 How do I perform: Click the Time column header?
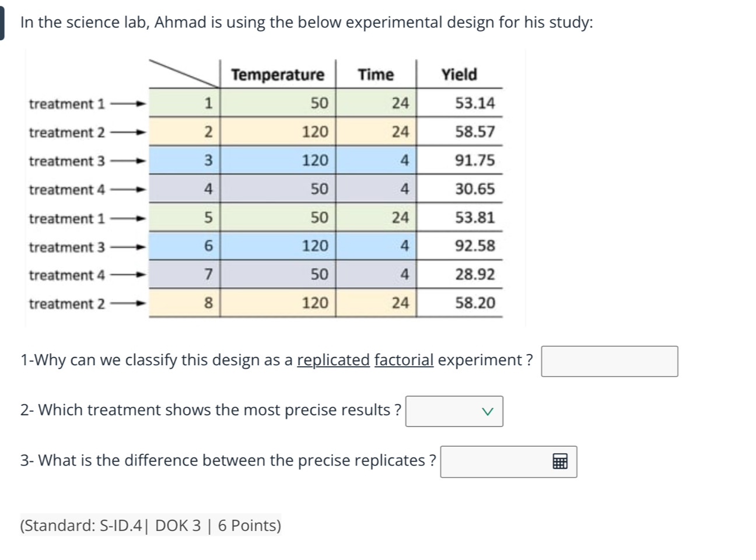click(376, 75)
